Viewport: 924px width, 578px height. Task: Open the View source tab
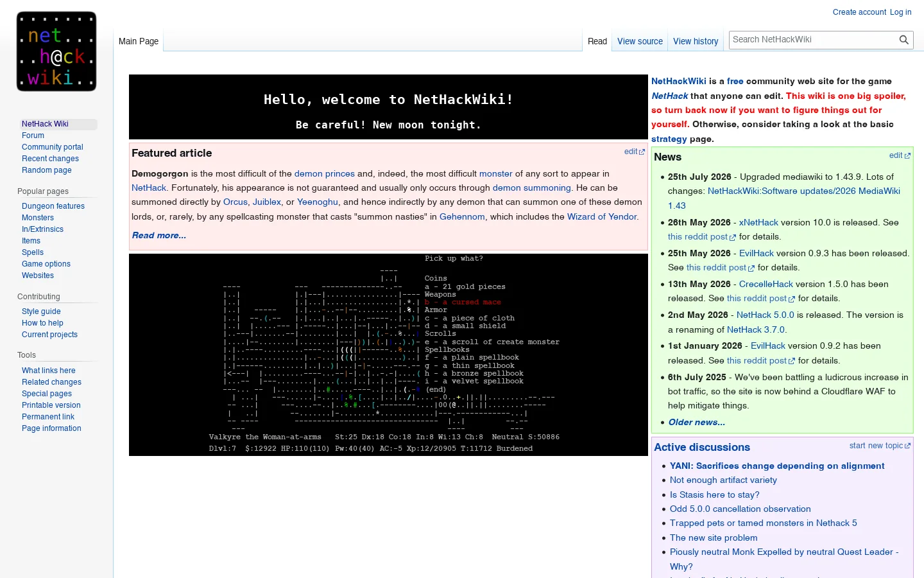pos(640,41)
